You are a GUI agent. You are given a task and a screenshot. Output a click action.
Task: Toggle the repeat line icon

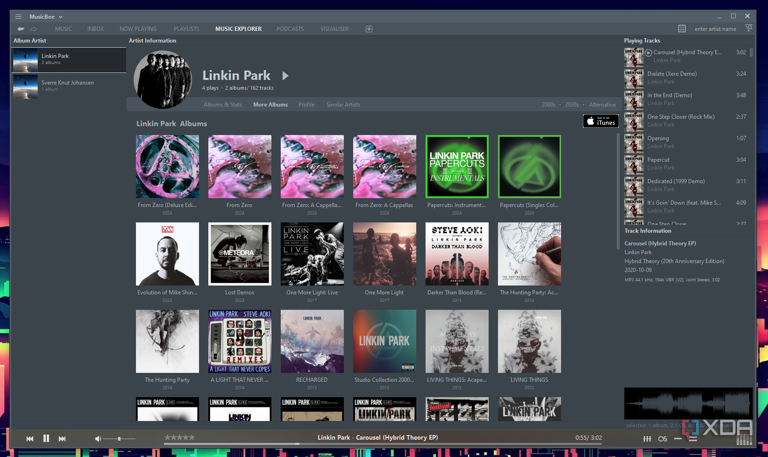click(678, 438)
